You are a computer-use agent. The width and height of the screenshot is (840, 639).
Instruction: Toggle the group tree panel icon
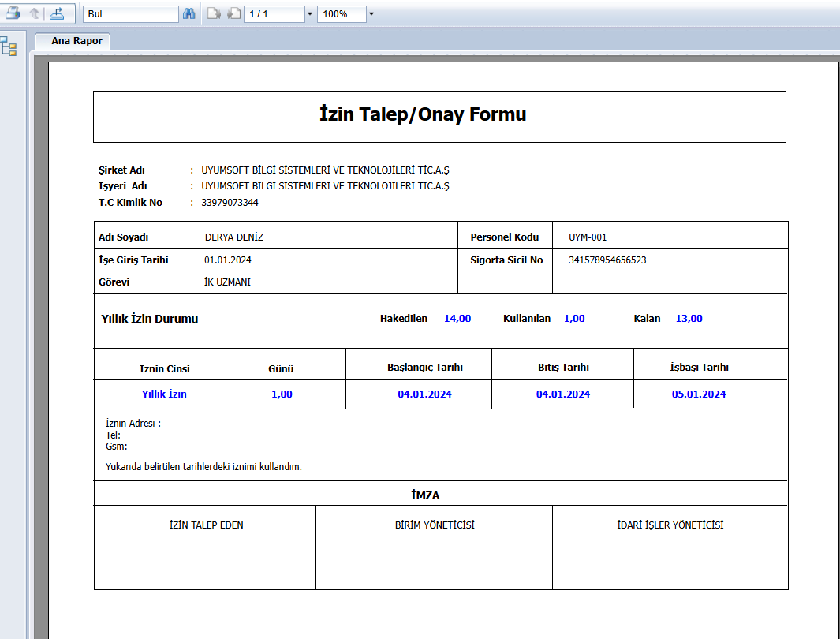[x=9, y=47]
